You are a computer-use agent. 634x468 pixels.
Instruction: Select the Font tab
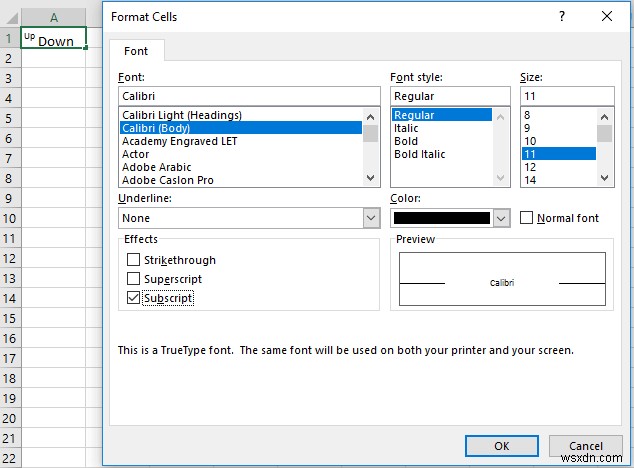(x=136, y=51)
